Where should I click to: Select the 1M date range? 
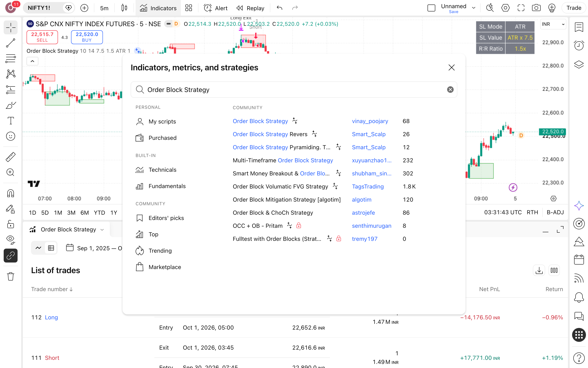[58, 212]
